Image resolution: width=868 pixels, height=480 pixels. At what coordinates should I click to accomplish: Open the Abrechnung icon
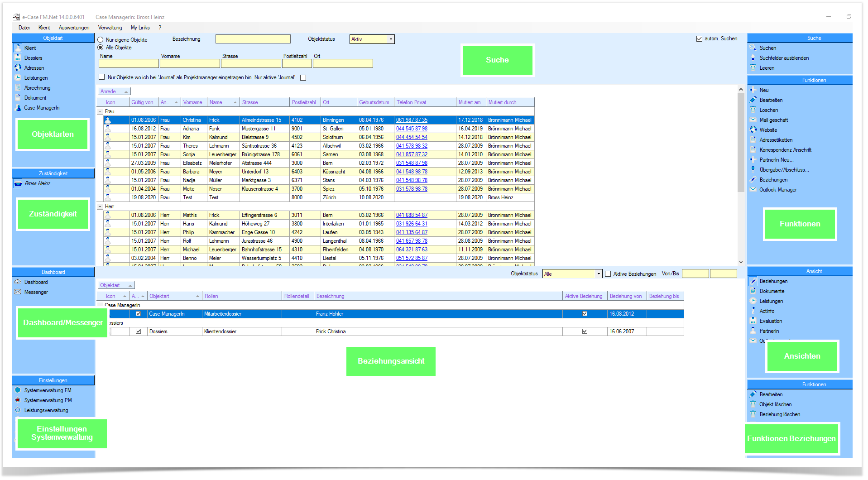click(x=18, y=87)
